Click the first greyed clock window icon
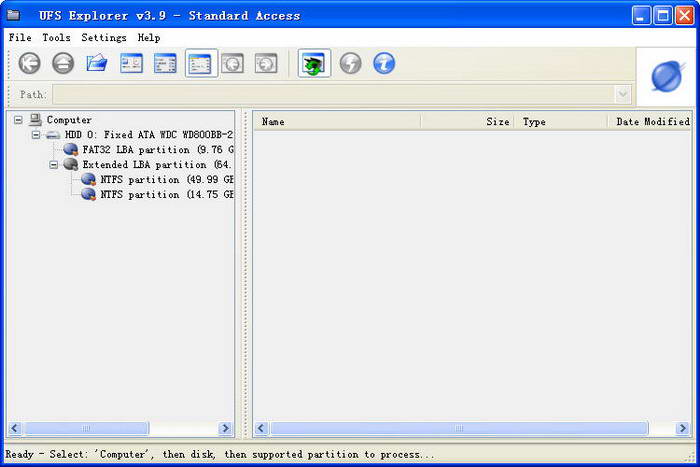The height and width of the screenshot is (467, 700). pyautogui.click(x=233, y=63)
